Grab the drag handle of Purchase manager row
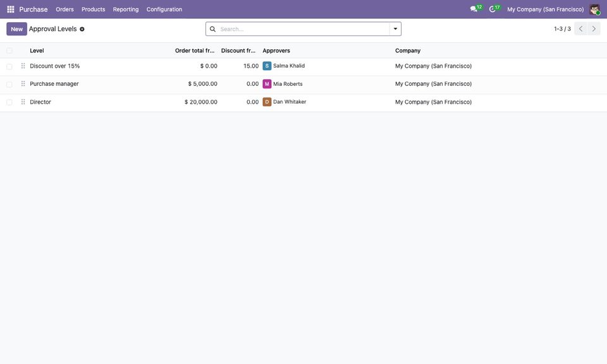607x364 pixels. 23,84
